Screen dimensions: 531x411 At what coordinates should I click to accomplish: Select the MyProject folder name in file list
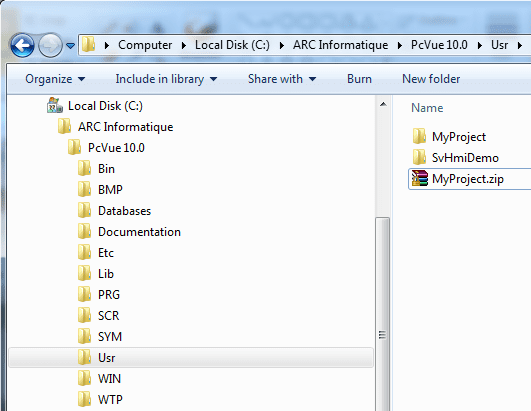pyautogui.click(x=459, y=137)
